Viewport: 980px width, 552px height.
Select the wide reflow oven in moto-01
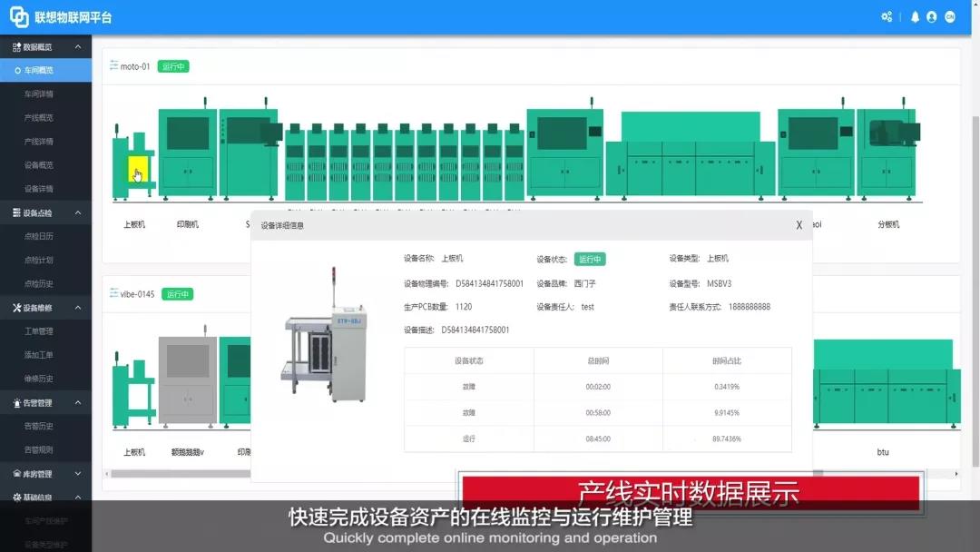[690, 155]
